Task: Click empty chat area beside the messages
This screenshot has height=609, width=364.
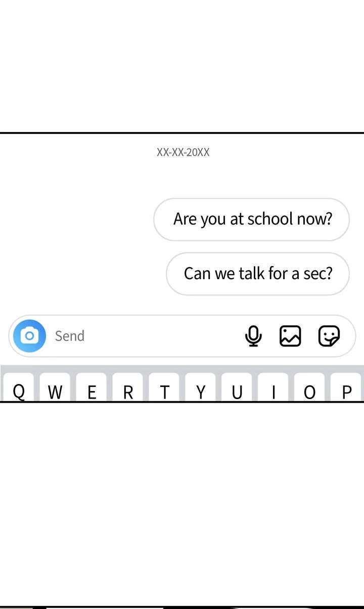Action: pyautogui.click(x=76, y=243)
